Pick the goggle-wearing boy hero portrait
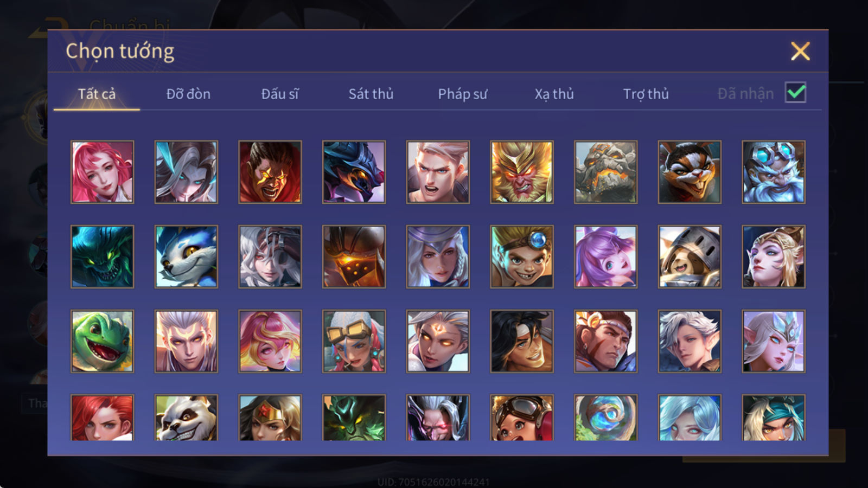The height and width of the screenshot is (488, 868). tap(522, 256)
